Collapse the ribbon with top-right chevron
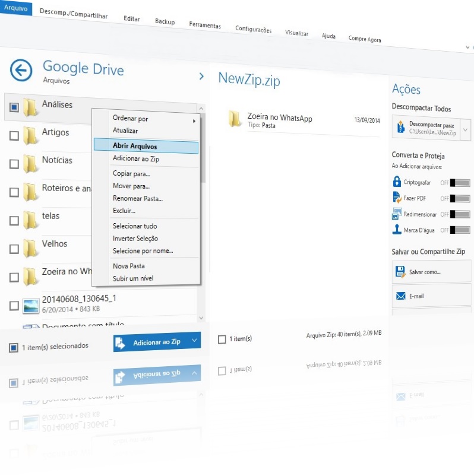Viewport: 474px width, 476px height. click(x=467, y=47)
